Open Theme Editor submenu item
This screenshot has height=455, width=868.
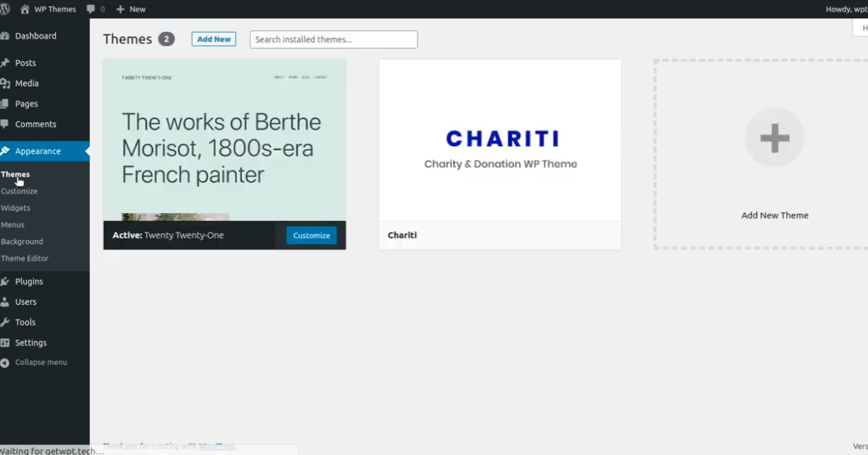25,258
